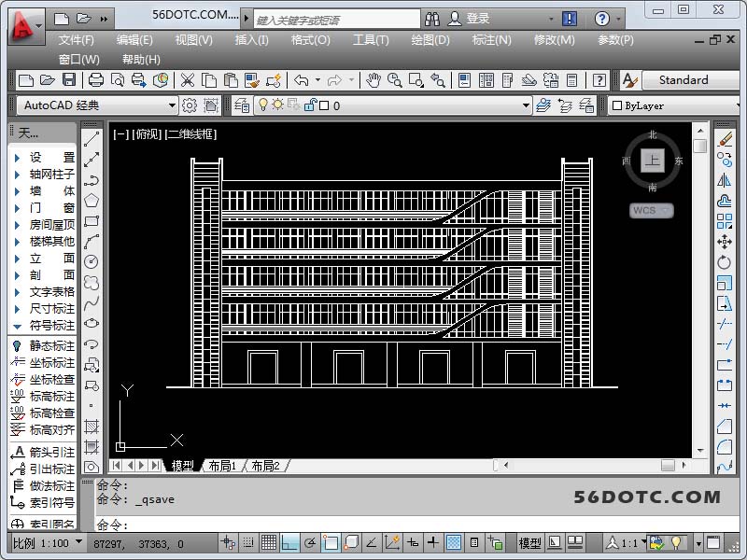Click the WCS button under the view cube
The image size is (747, 560).
click(x=651, y=211)
